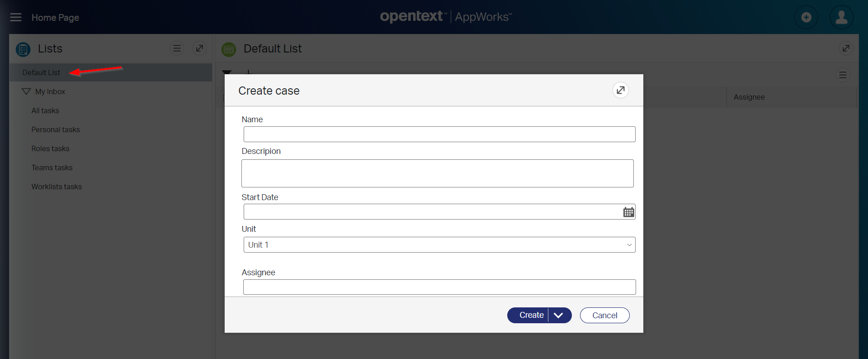Open the Start Date calendar picker

point(628,212)
